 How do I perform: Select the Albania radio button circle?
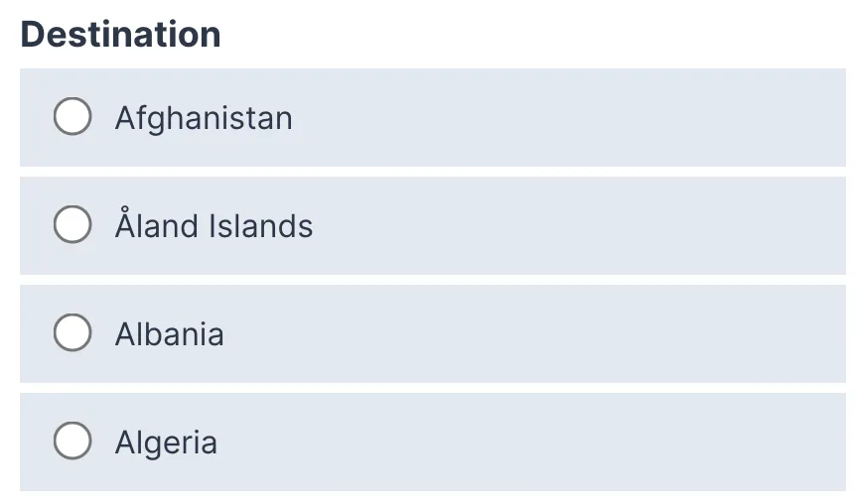coord(72,334)
